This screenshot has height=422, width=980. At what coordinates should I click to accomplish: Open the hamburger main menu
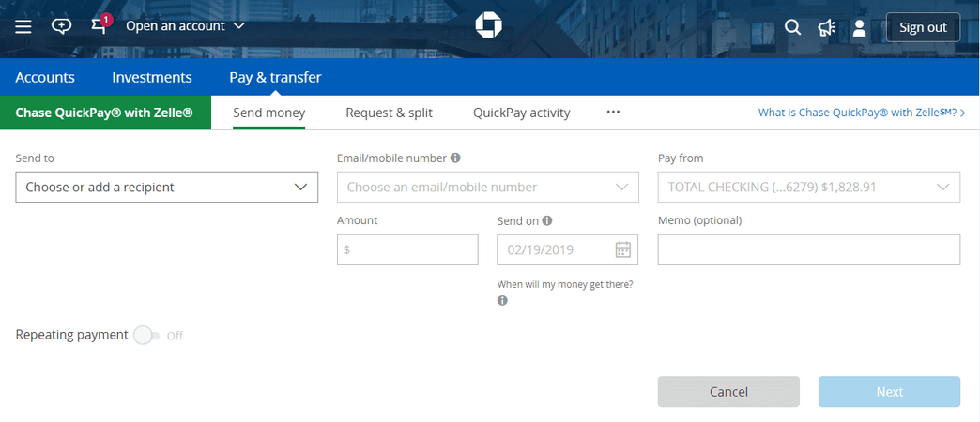23,27
